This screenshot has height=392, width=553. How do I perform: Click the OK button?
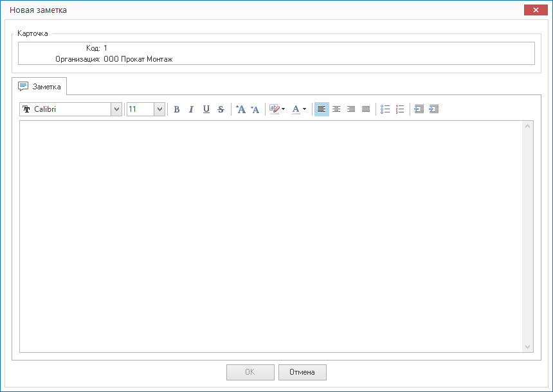coord(250,372)
